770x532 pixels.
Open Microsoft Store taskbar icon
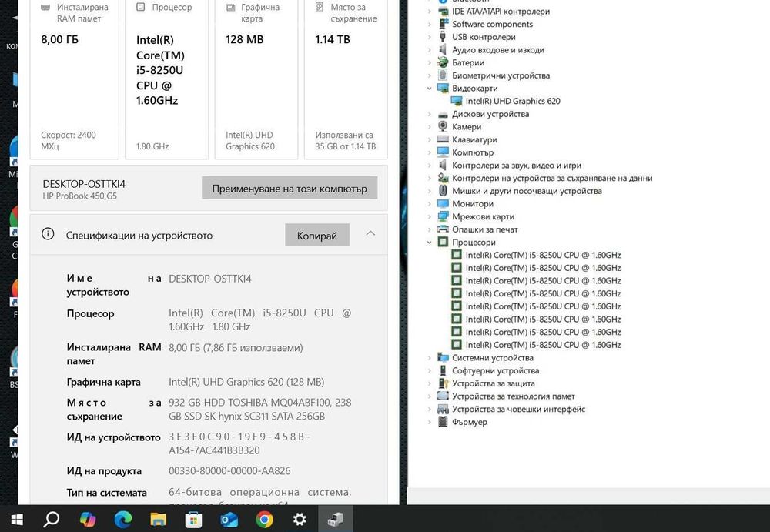[x=193, y=519]
